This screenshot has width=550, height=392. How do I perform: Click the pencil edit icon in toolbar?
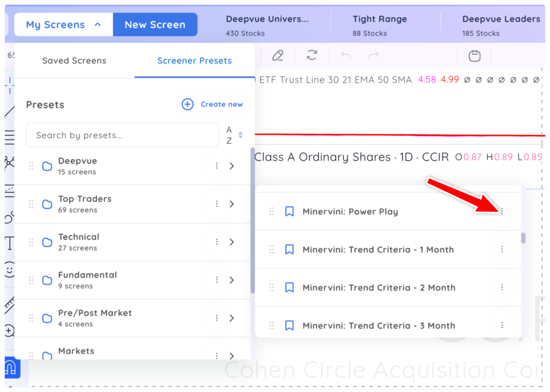coord(278,55)
